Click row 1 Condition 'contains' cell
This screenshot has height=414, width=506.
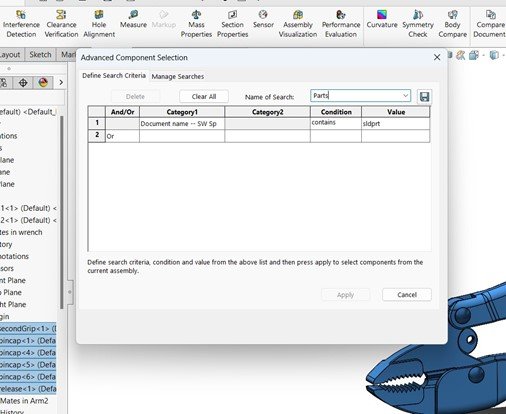336,123
